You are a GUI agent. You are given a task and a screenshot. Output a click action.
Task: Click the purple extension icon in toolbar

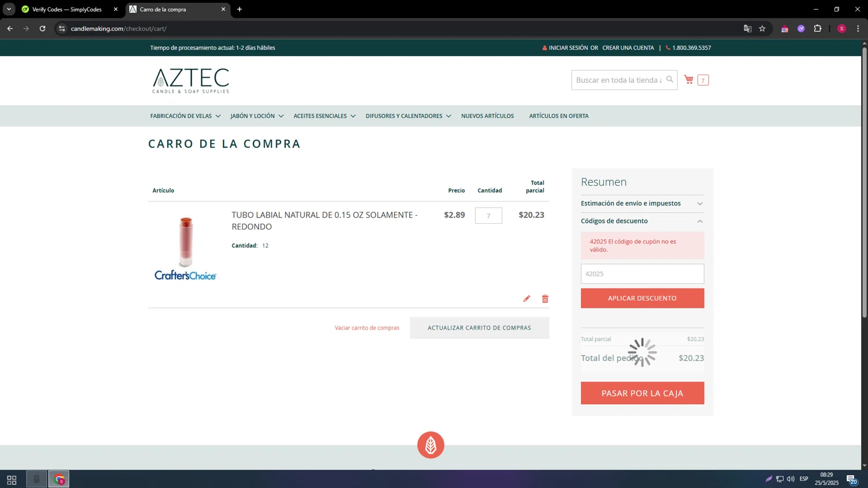[x=801, y=28]
